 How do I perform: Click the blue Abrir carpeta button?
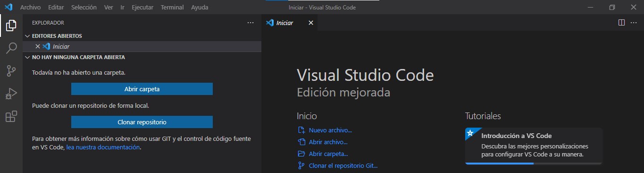click(x=142, y=89)
